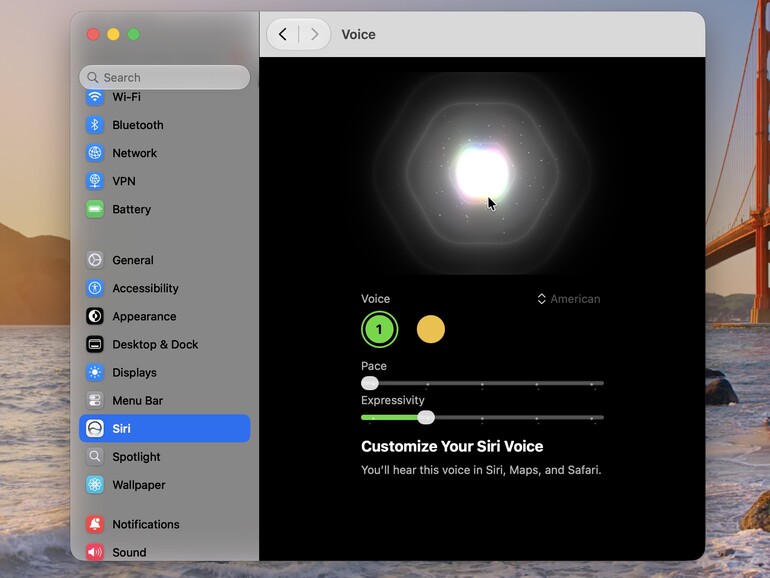Click the green zoom window button
The height and width of the screenshot is (578, 770).
[x=134, y=34]
